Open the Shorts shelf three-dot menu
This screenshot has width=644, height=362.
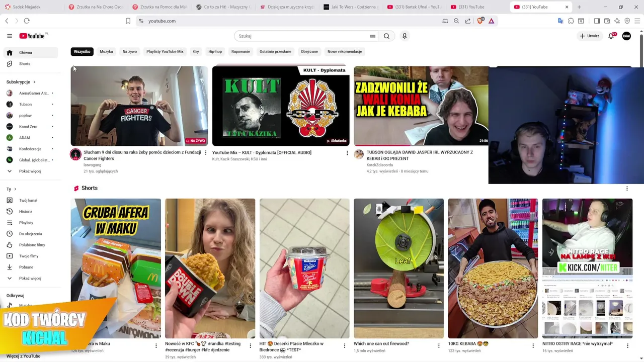[627, 189]
